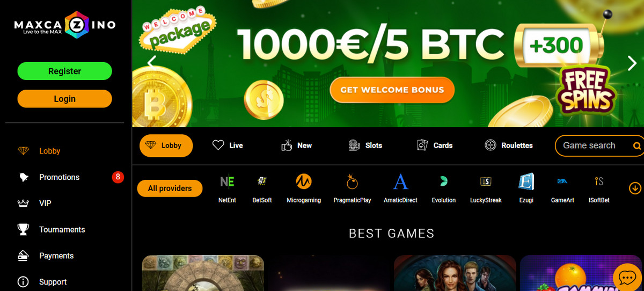Switch to the Slots category tab
The width and height of the screenshot is (644, 291).
click(365, 146)
